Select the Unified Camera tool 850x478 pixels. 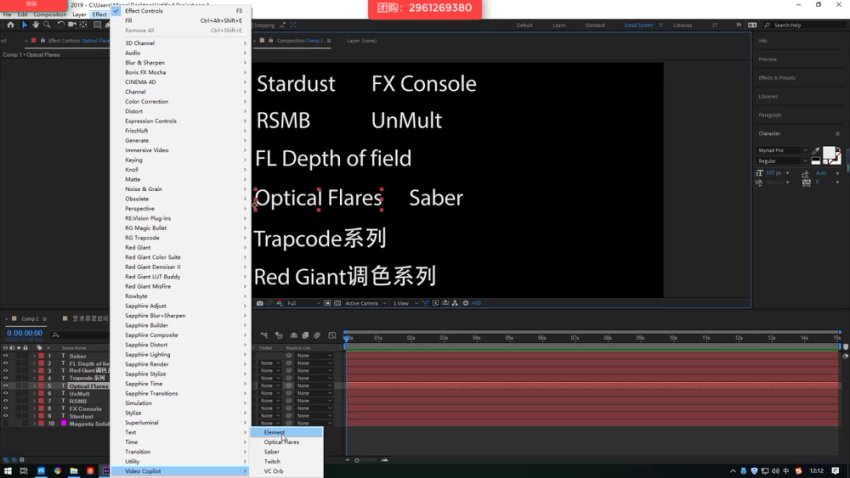(72, 25)
